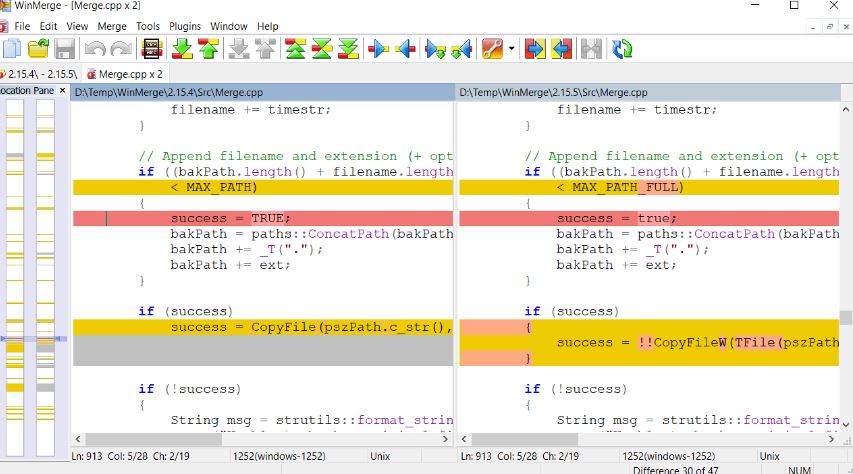This screenshot has width=853, height=474.
Task: Go to previous difference green up arrow
Action: tap(209, 49)
